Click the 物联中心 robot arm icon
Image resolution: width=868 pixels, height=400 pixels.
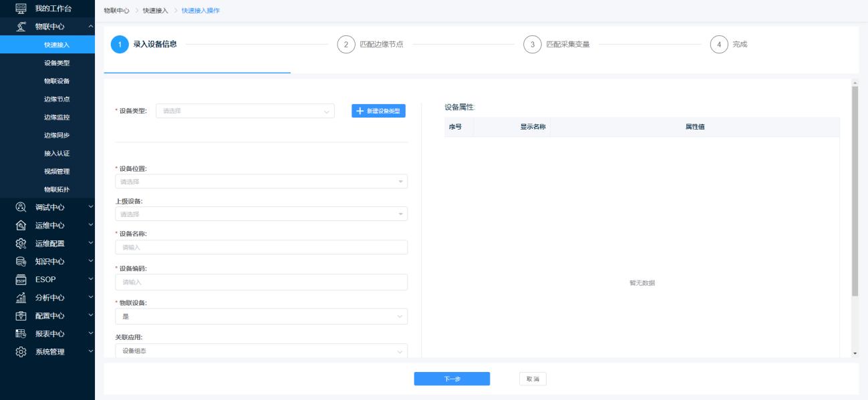pyautogui.click(x=21, y=27)
